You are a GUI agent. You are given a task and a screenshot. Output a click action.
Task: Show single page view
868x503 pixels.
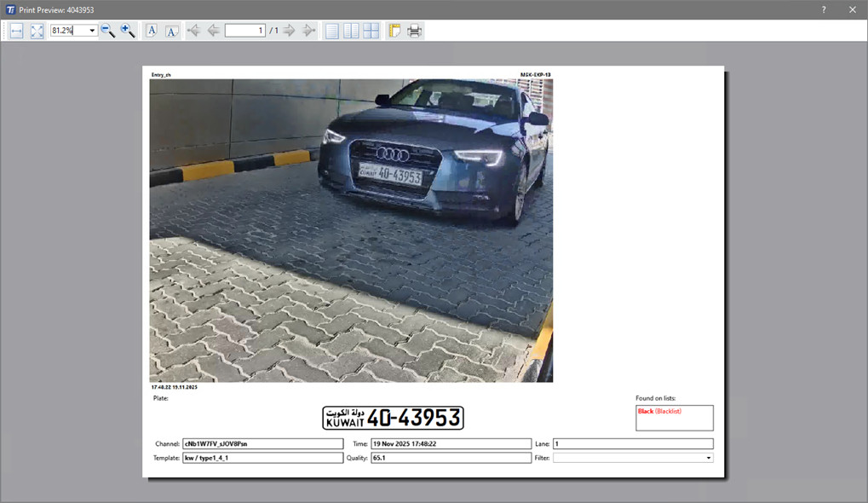point(331,31)
